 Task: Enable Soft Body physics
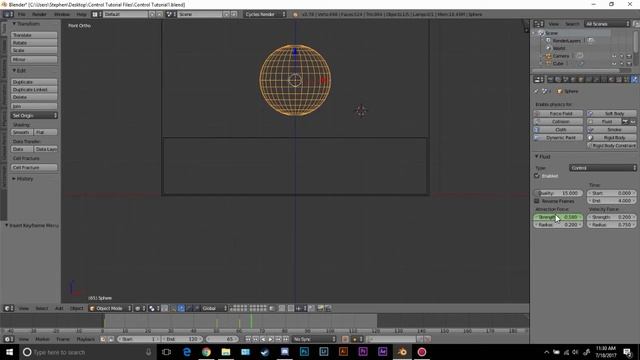(611, 113)
